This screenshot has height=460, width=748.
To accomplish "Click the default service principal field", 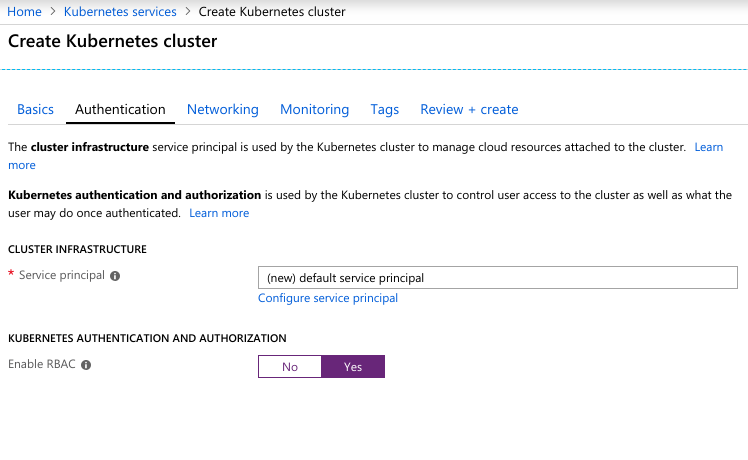I will coord(497,277).
